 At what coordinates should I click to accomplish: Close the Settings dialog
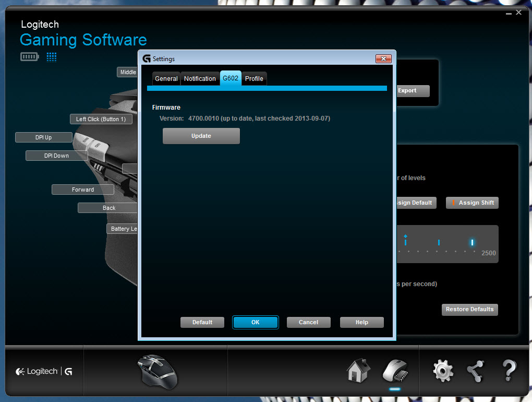pyautogui.click(x=383, y=59)
